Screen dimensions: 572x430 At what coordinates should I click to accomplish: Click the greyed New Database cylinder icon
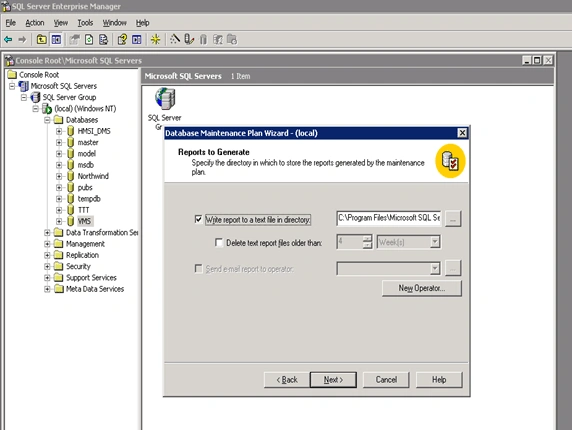click(x=203, y=39)
